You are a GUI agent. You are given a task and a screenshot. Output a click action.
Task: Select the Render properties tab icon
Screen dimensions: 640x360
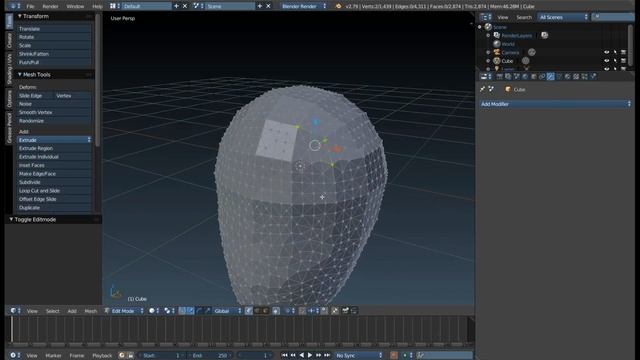500,76
